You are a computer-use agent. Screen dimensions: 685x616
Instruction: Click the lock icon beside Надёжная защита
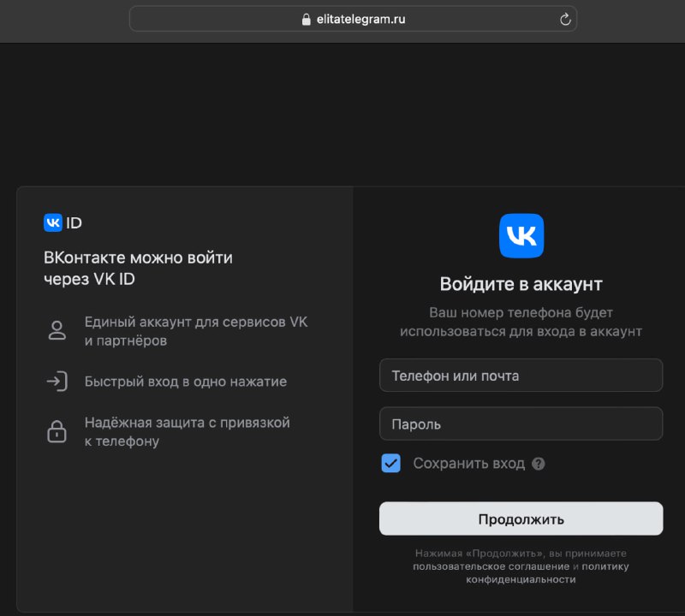point(57,431)
